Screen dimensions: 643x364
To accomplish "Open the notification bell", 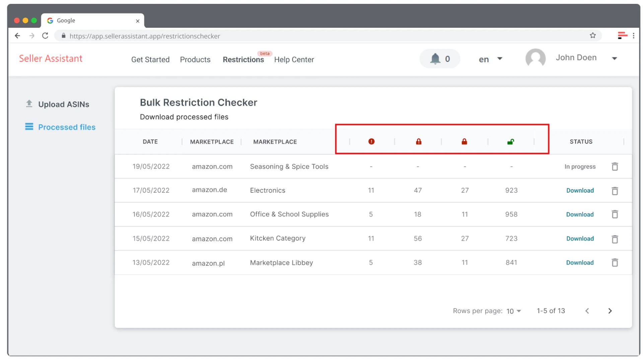I will [435, 59].
